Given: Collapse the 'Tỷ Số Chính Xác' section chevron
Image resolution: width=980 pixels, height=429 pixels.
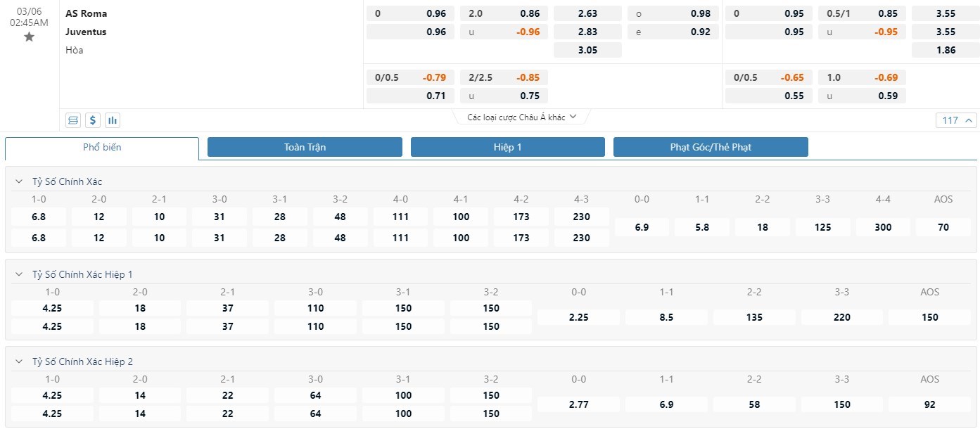Looking at the screenshot, I should 19,181.
